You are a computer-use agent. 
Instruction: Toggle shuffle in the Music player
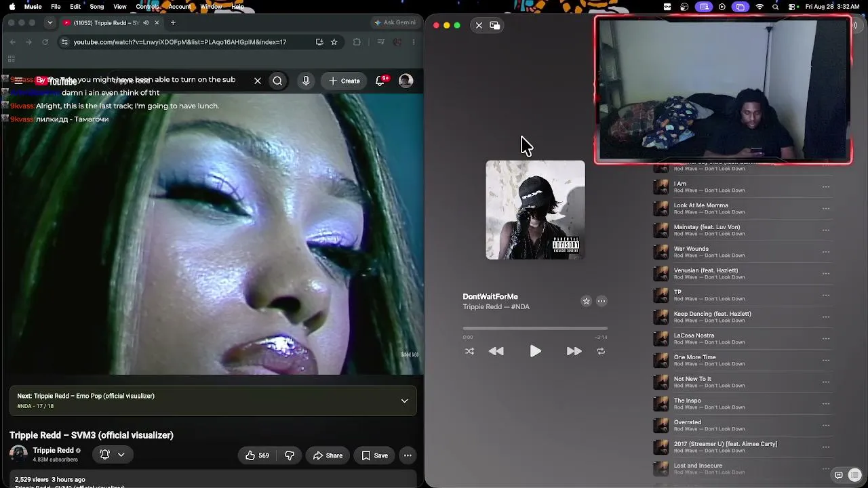tap(469, 351)
